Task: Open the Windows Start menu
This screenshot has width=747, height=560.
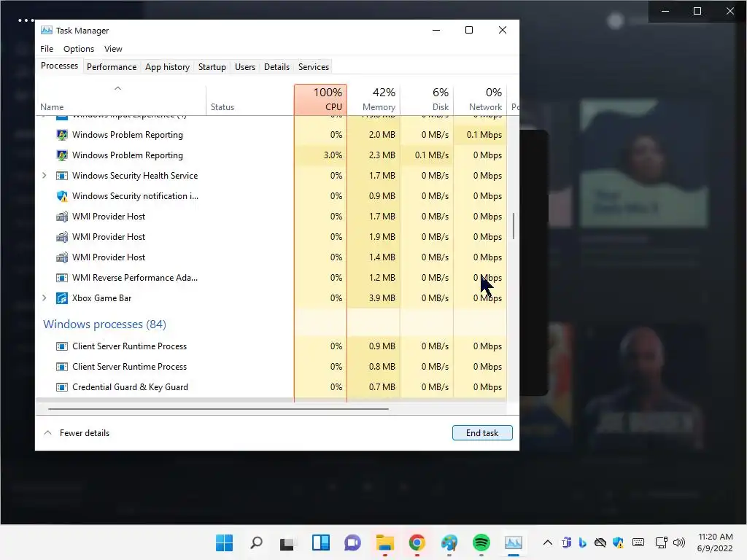Action: (x=225, y=542)
